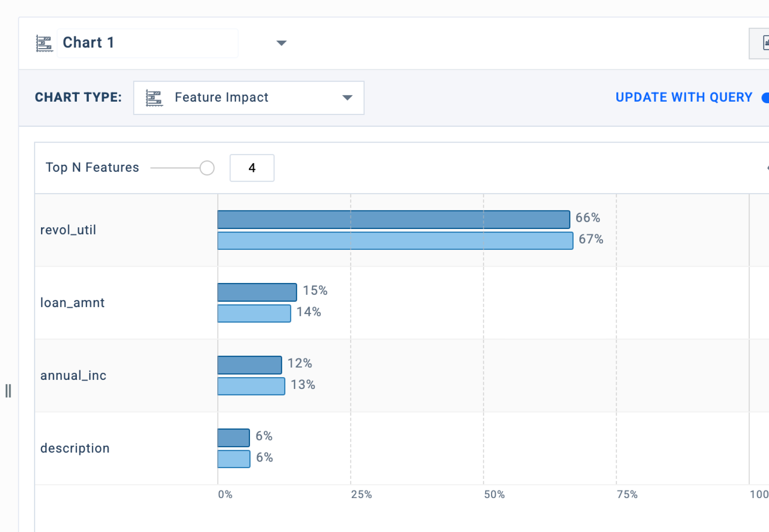This screenshot has width=769, height=532.
Task: Click the annual_inc feature label
Action: tap(73, 375)
